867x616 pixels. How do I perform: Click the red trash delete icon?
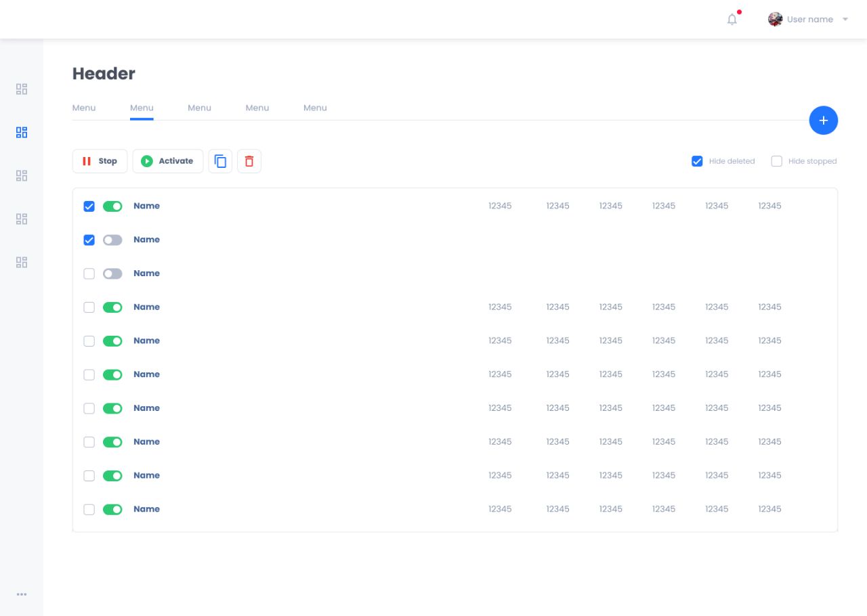coord(249,161)
